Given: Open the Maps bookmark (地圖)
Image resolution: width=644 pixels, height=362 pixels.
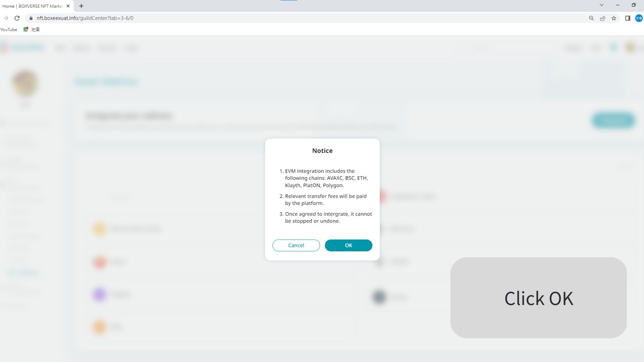Looking at the screenshot, I should point(32,29).
